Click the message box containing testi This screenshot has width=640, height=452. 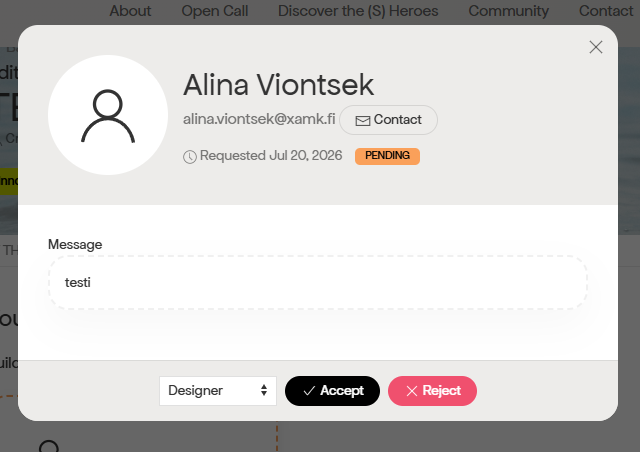318,282
